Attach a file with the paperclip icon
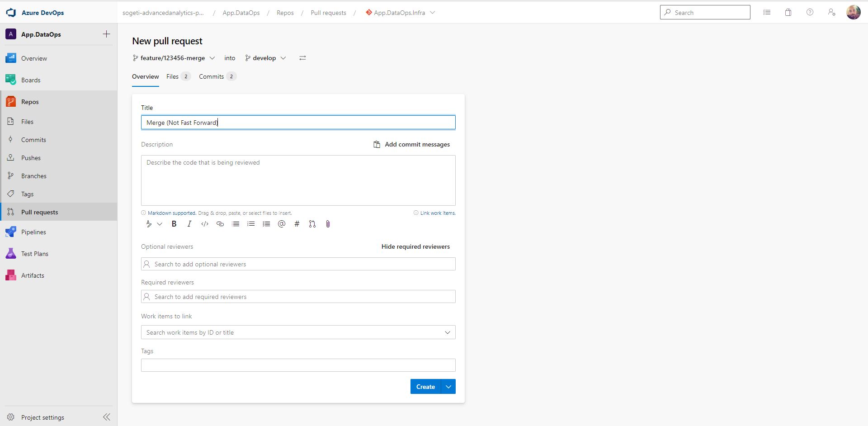The height and width of the screenshot is (426, 868). [x=327, y=224]
